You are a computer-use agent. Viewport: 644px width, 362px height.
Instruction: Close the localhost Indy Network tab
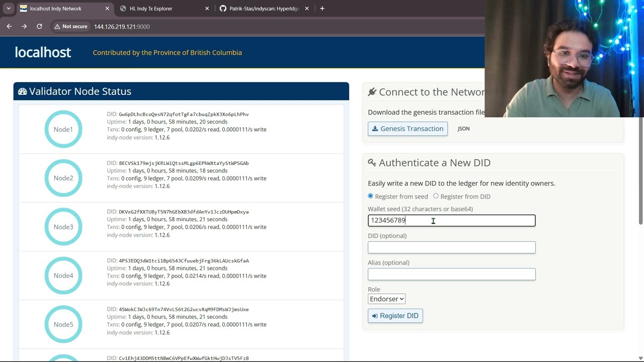click(107, 9)
